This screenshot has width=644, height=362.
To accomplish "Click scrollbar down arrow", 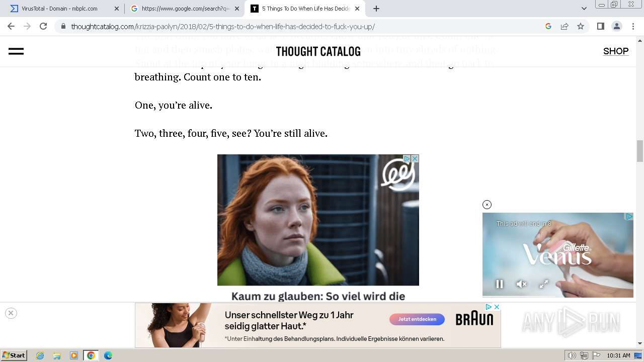I will pyautogui.click(x=640, y=343).
